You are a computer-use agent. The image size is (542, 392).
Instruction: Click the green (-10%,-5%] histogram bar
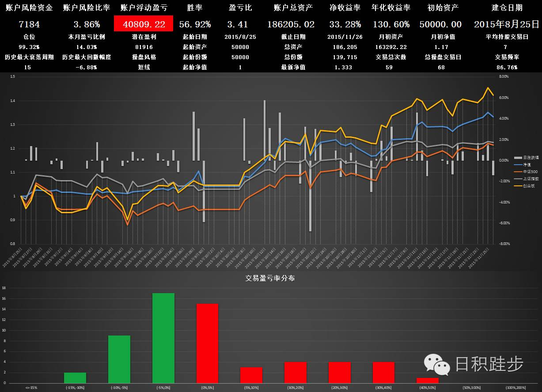tap(119, 359)
